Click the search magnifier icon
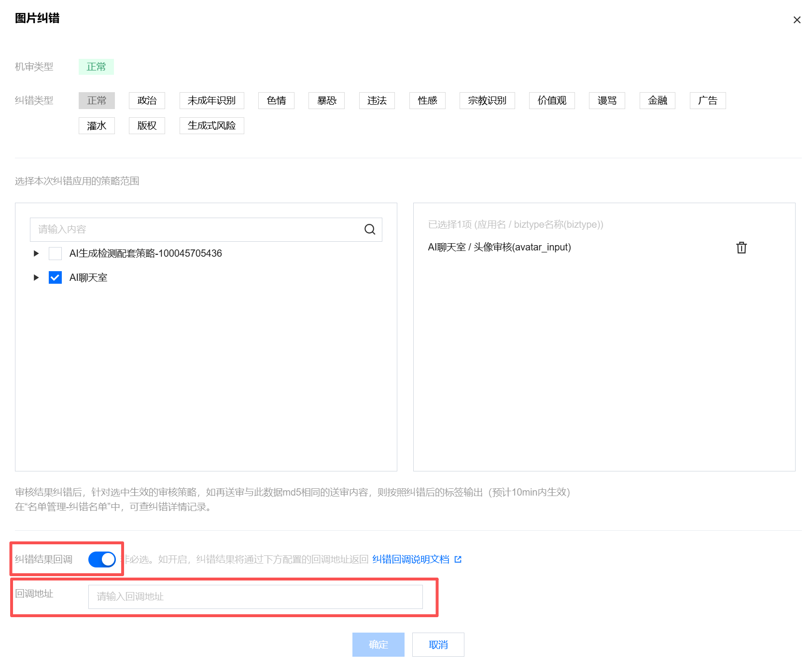The height and width of the screenshot is (663, 812). click(370, 229)
